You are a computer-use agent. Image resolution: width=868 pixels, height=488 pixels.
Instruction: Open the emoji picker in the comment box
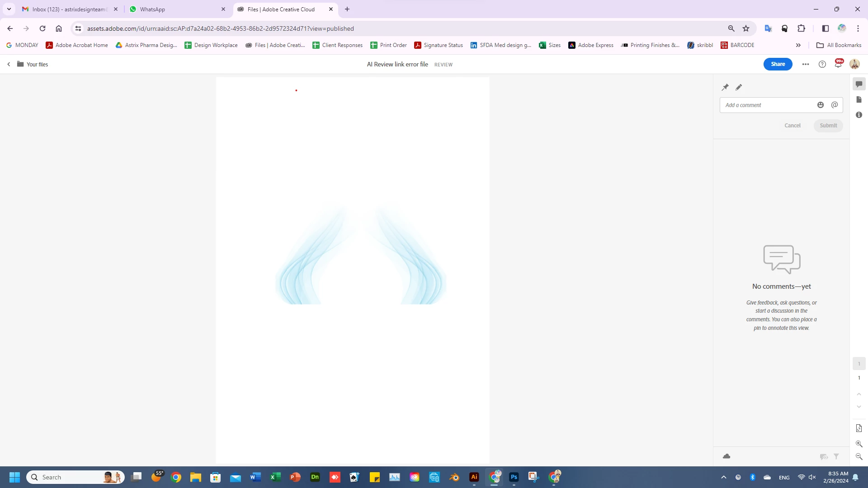[821, 105]
